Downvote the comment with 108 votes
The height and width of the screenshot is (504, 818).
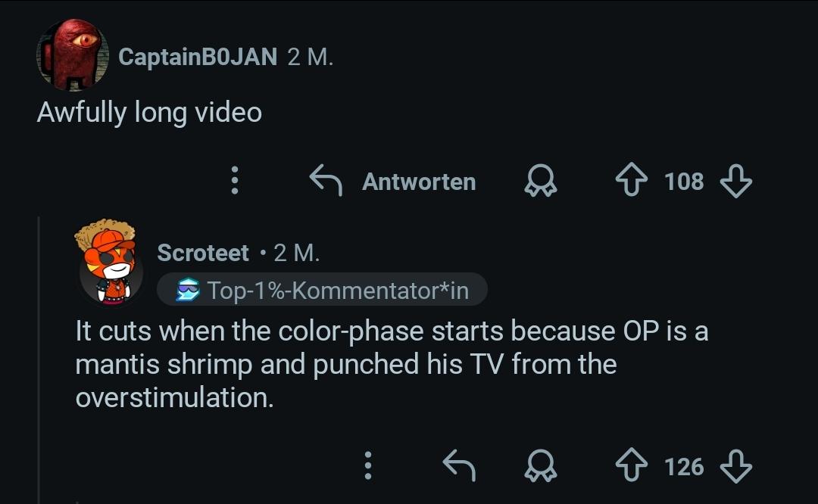(735, 182)
